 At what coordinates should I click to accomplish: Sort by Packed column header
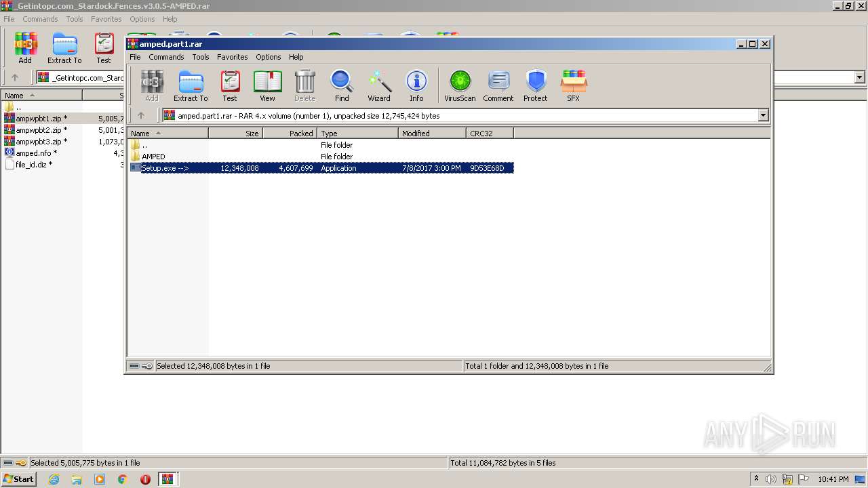click(290, 134)
